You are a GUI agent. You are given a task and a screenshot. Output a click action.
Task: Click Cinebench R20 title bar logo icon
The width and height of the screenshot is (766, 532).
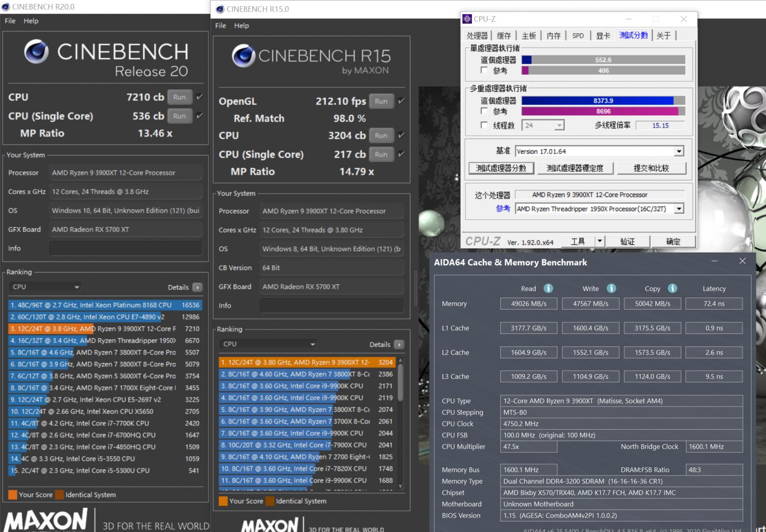pos(6,7)
